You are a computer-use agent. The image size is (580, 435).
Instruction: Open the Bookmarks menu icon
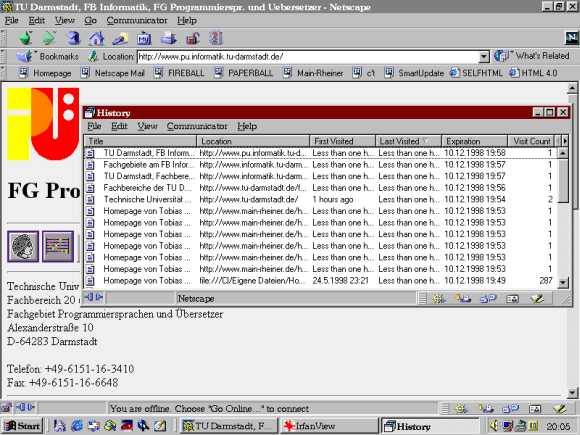[25, 56]
